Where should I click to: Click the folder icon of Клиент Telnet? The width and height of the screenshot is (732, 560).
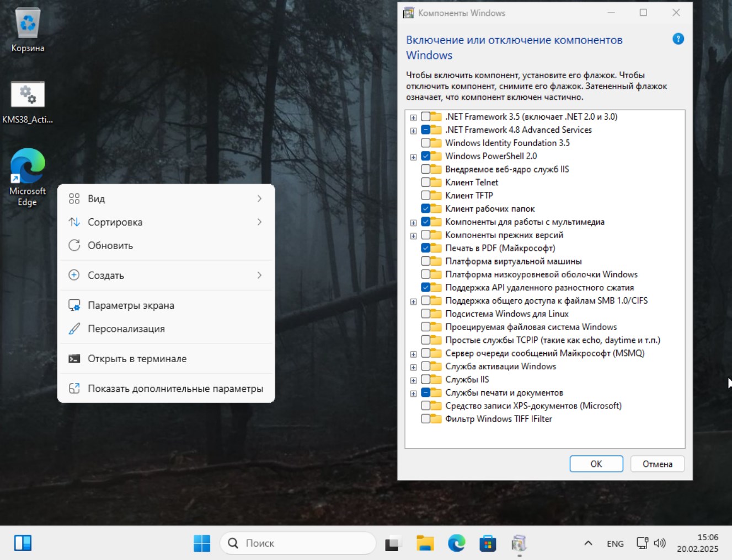click(436, 182)
